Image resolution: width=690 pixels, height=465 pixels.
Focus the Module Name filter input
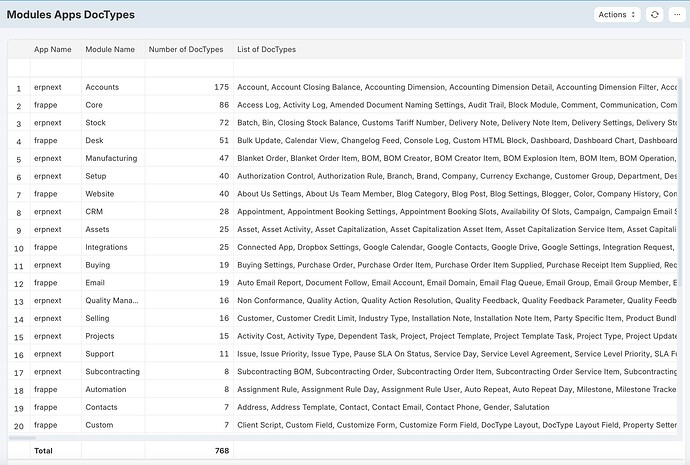tap(112, 68)
